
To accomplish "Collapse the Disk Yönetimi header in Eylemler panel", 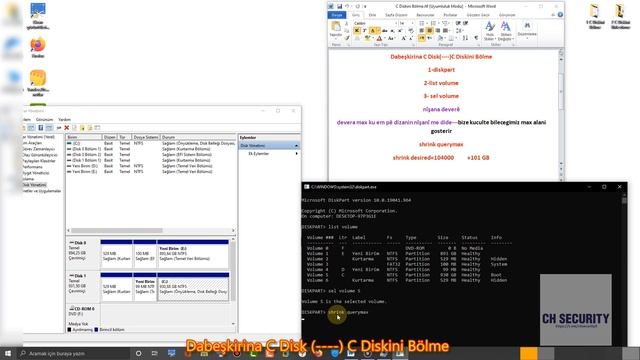I will coord(296,146).
